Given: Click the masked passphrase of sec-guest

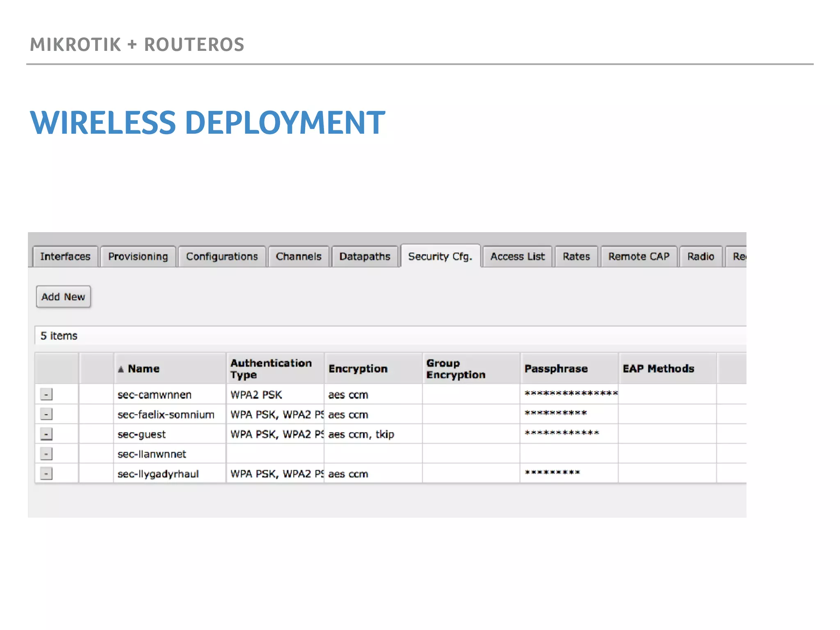Looking at the screenshot, I should 562,433.
